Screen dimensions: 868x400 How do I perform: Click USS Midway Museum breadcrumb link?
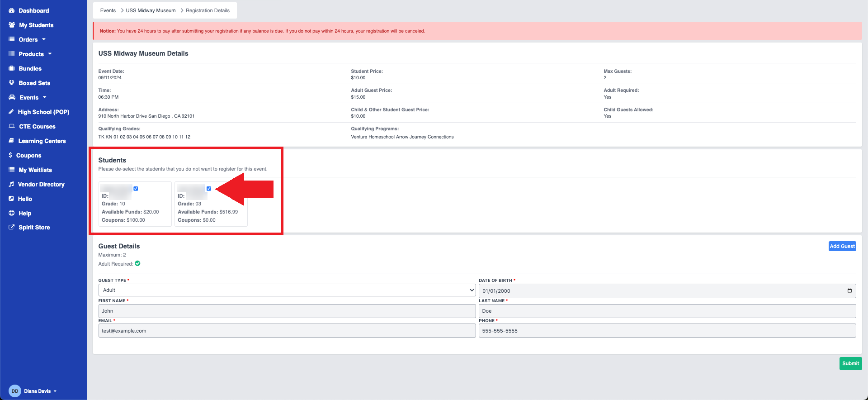151,10
